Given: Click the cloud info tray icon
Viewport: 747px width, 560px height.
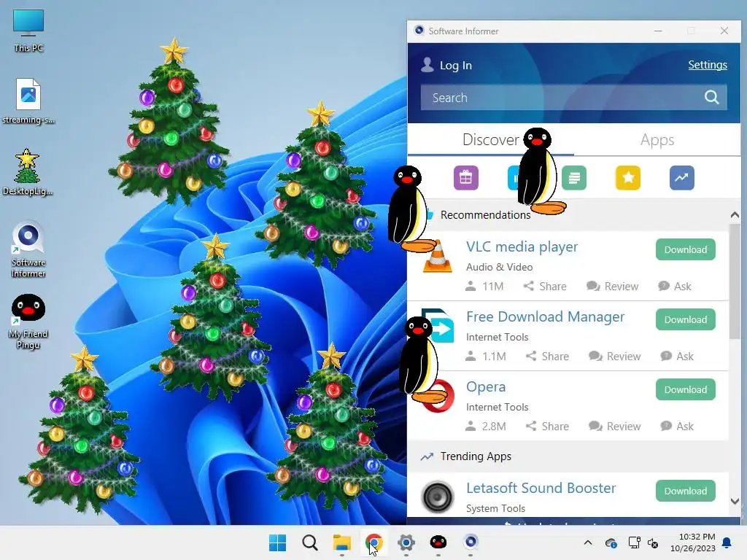Looking at the screenshot, I should click(x=611, y=542).
